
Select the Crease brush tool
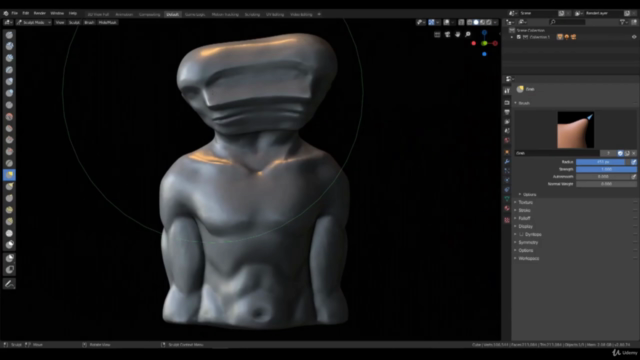tap(9, 105)
